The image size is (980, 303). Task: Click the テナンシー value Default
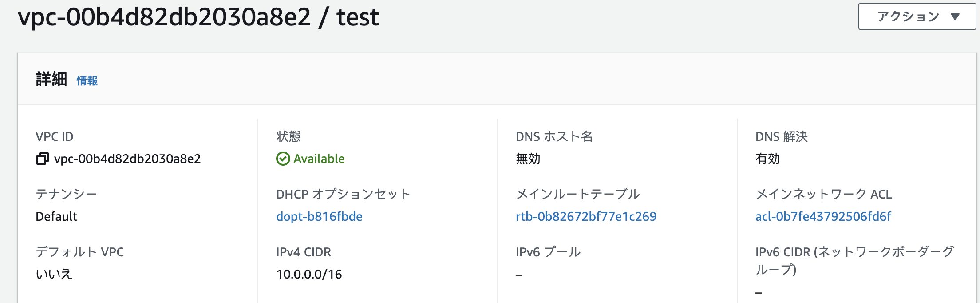click(x=56, y=216)
